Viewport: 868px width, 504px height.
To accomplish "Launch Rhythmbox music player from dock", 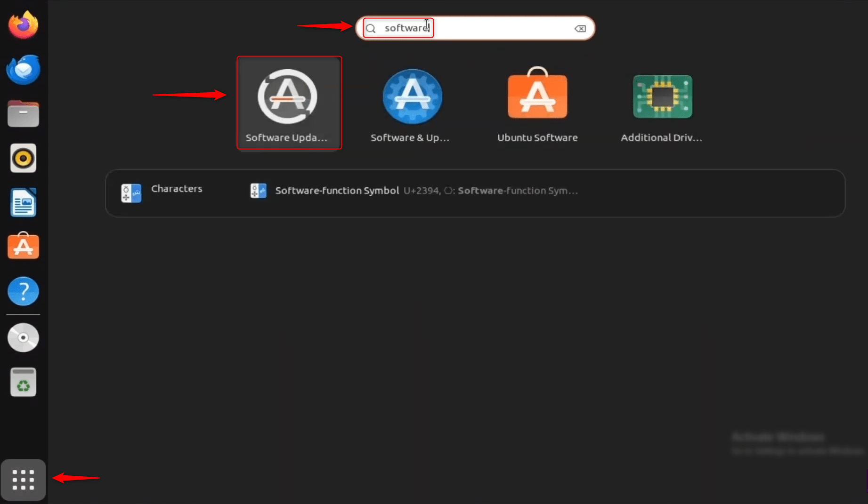I will pos(23,158).
